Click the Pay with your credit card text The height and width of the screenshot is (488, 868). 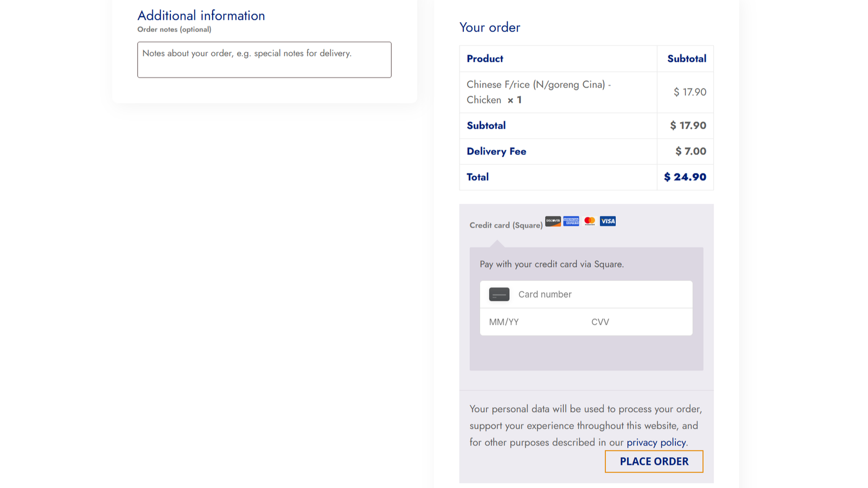[x=552, y=264]
